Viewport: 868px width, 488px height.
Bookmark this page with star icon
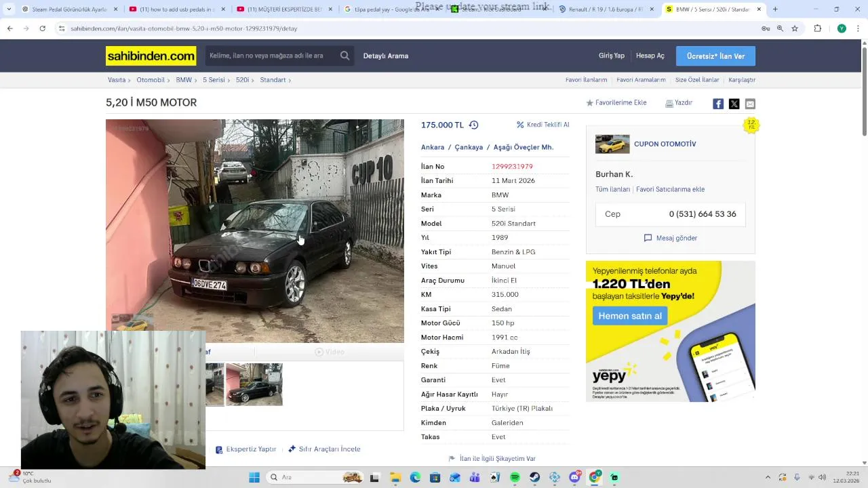(795, 28)
